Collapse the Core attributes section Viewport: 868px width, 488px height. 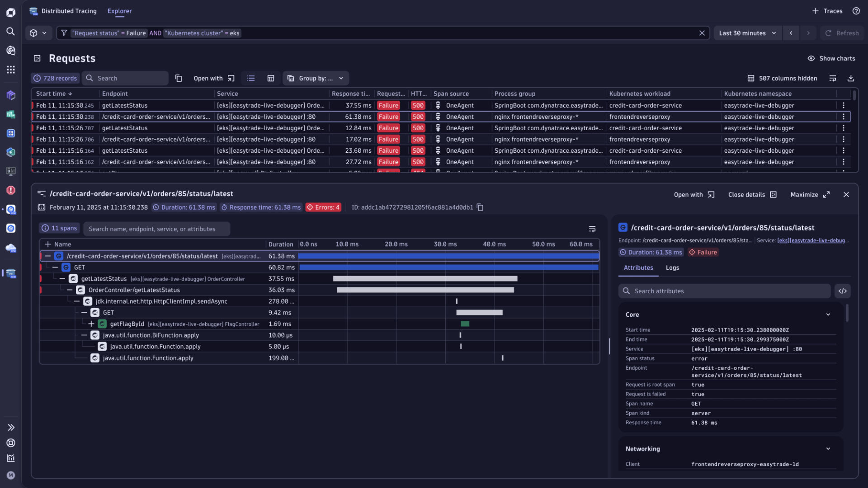click(x=828, y=314)
